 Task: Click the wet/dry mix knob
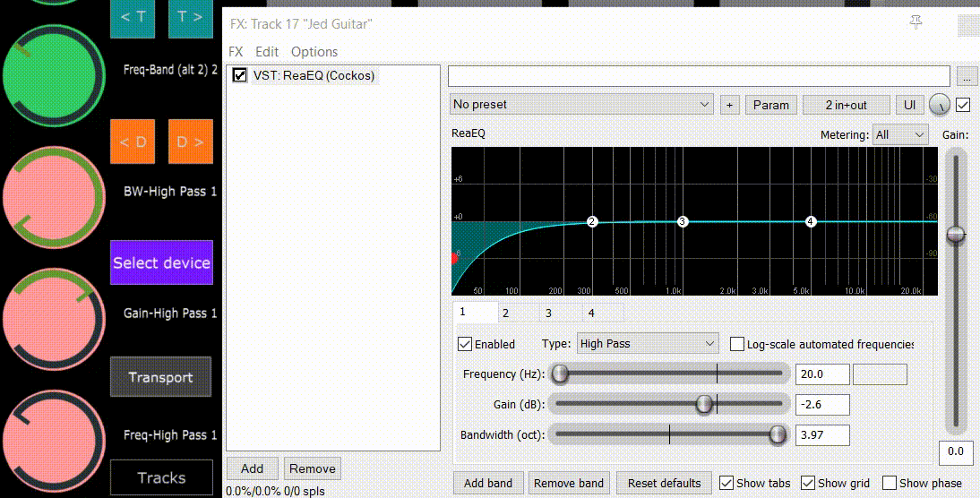[x=939, y=105]
